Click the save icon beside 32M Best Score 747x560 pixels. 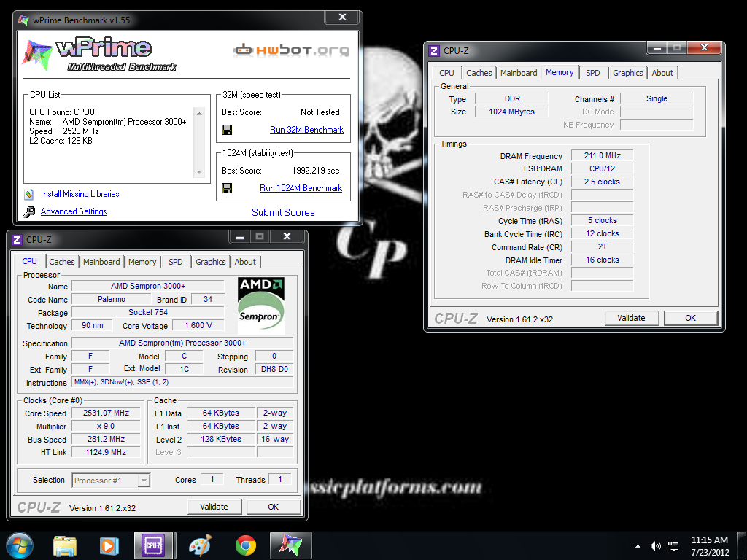227,130
